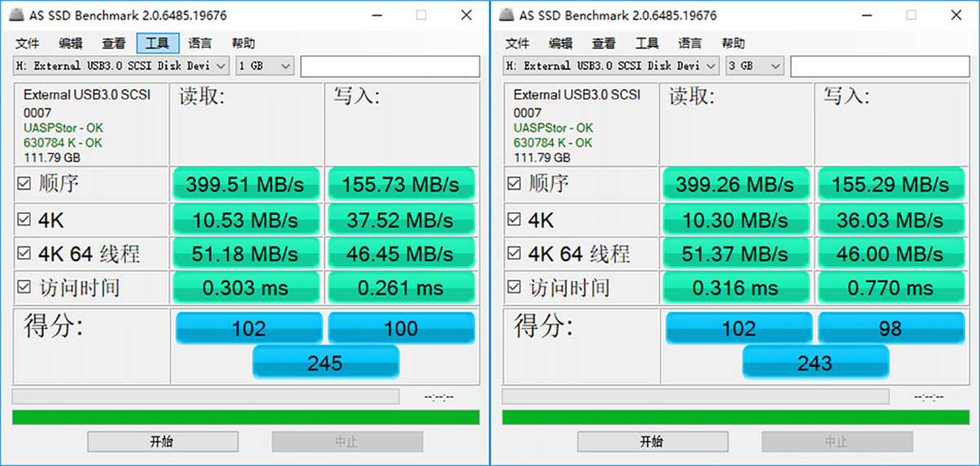Click total score 243
The height and width of the screenshot is (466, 980).
click(815, 362)
